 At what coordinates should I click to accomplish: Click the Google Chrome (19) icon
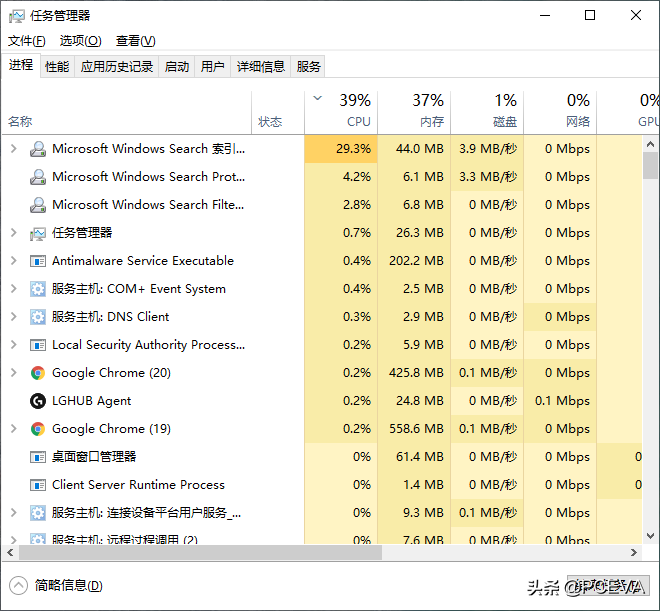[38, 429]
